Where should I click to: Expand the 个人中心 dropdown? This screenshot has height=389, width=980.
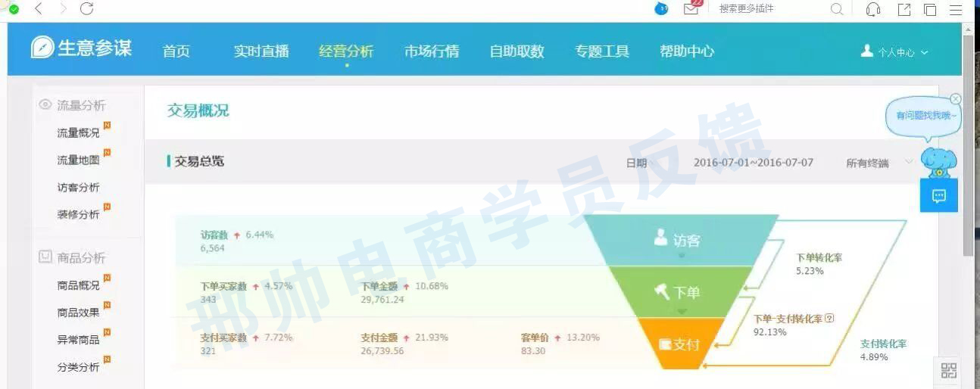click(895, 52)
